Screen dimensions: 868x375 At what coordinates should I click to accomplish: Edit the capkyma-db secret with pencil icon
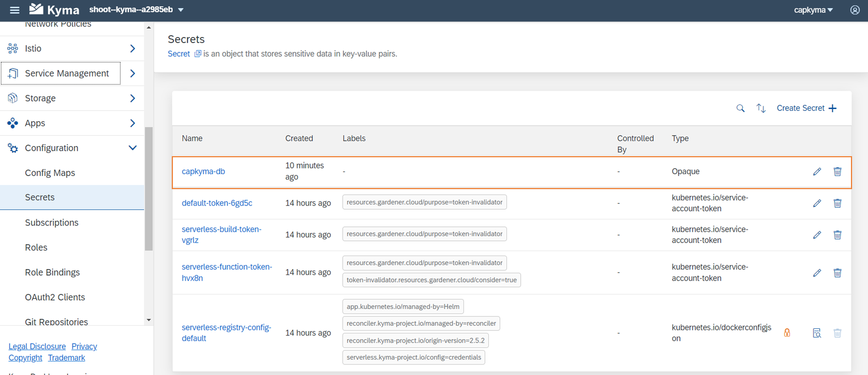coord(817,172)
